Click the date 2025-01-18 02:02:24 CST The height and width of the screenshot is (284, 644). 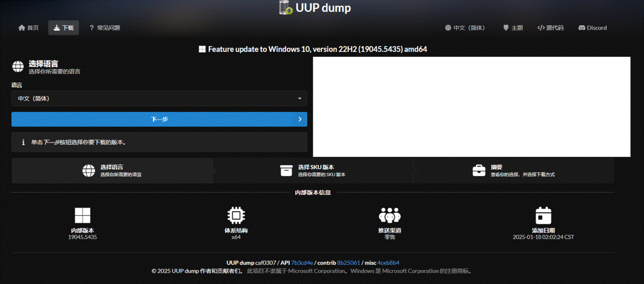(x=543, y=237)
